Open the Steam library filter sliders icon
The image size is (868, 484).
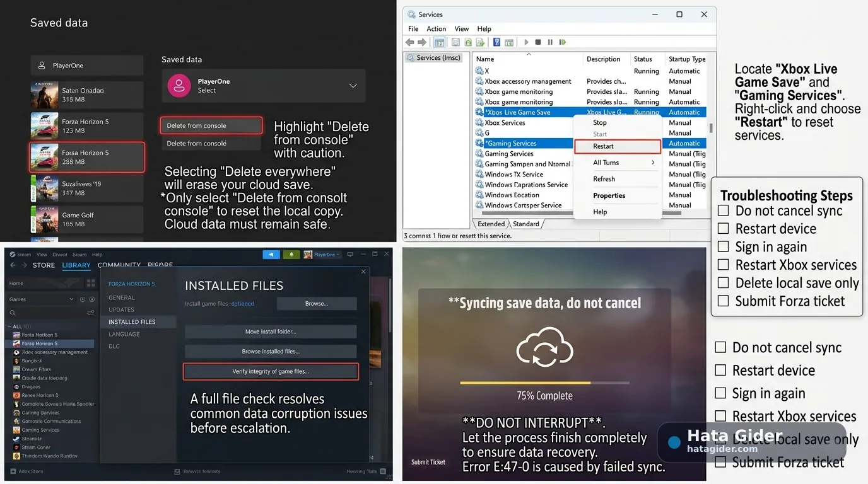click(91, 313)
